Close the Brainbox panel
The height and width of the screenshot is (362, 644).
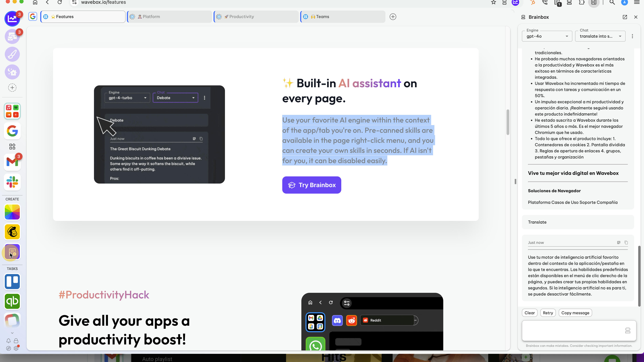(x=636, y=17)
